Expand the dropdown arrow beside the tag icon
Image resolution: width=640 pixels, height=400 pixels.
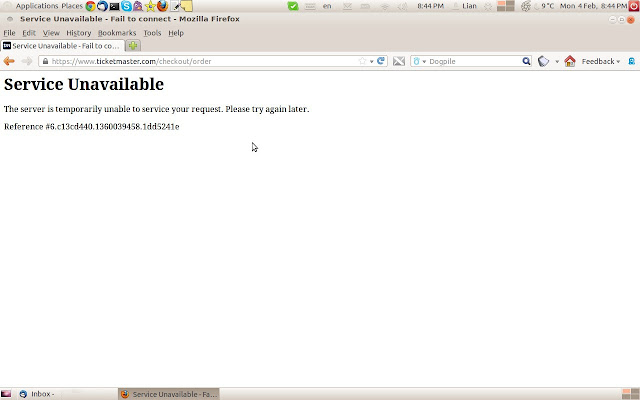tap(557, 62)
